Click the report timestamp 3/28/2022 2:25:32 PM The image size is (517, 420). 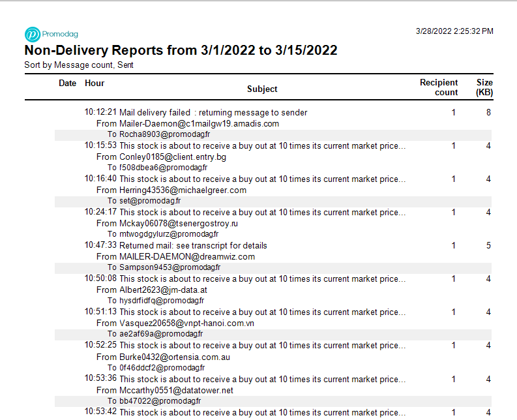point(454,31)
